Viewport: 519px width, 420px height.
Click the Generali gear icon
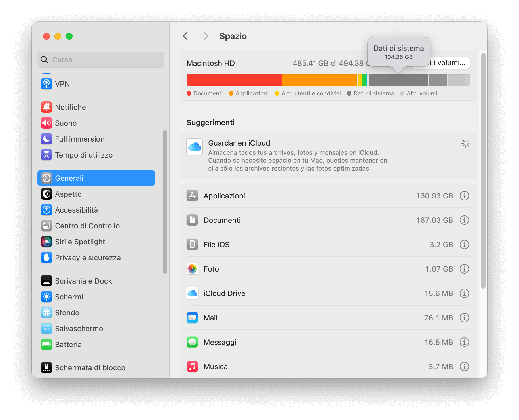point(47,178)
